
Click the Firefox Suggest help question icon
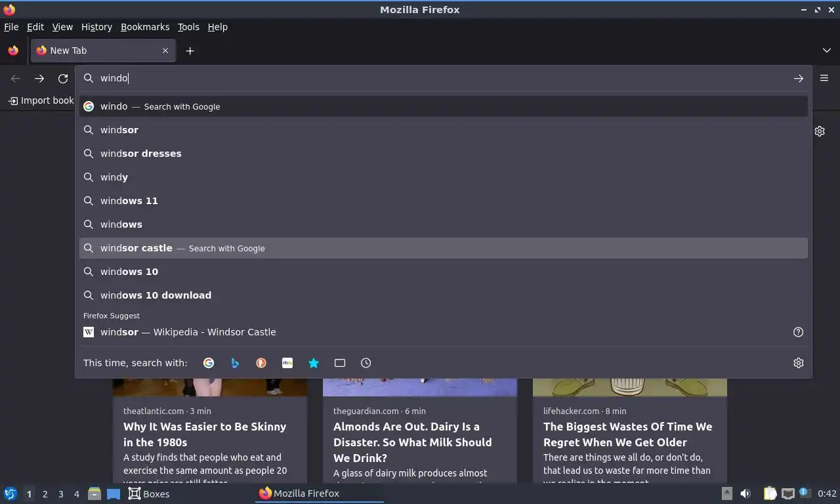(799, 332)
